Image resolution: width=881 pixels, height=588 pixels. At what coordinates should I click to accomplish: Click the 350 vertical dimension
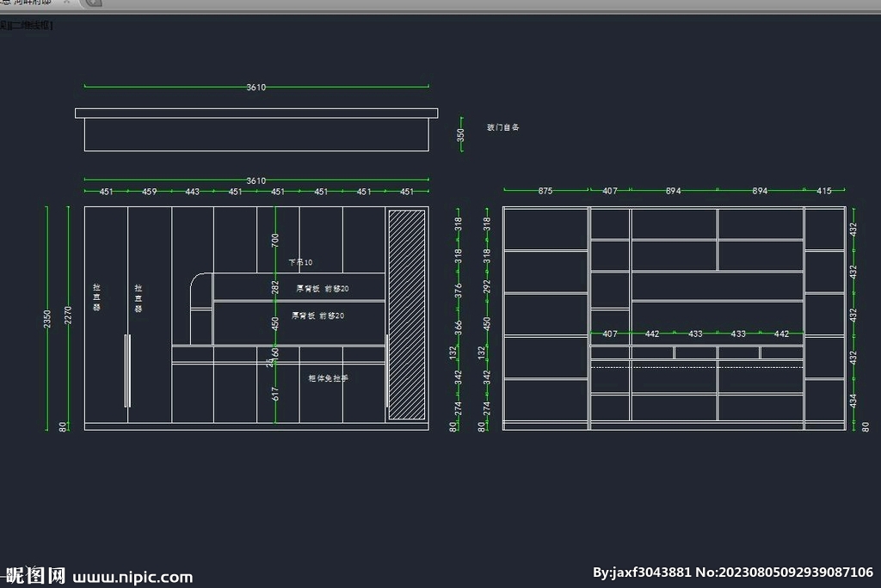pos(461,135)
